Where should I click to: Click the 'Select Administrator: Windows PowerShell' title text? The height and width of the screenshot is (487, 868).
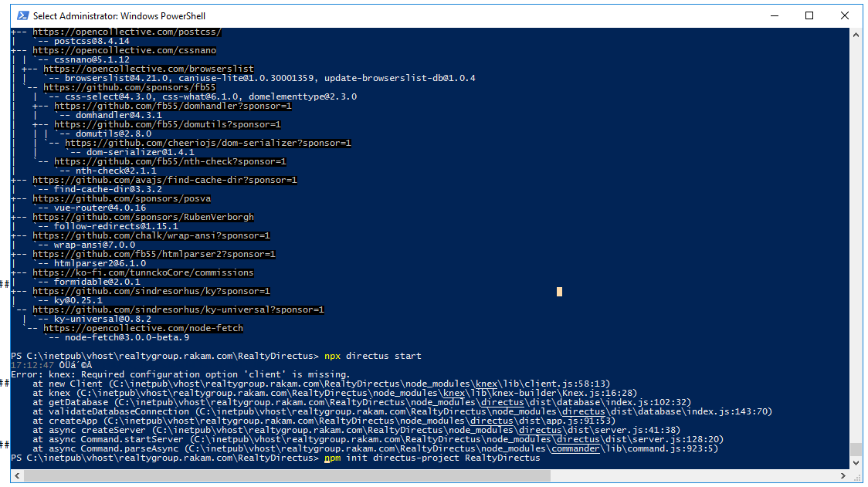click(119, 16)
